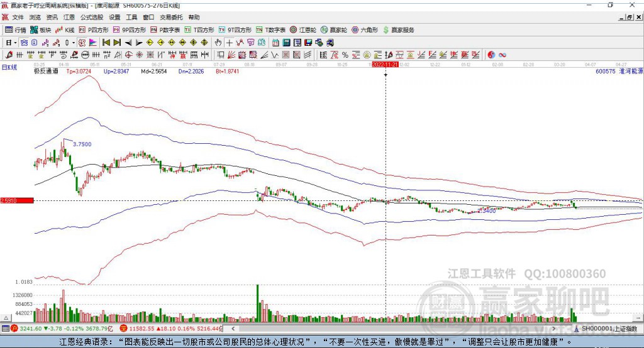This screenshot has width=644, height=348.
Task: Click the 600575 淮河能源 stock label
Action: click(x=619, y=71)
